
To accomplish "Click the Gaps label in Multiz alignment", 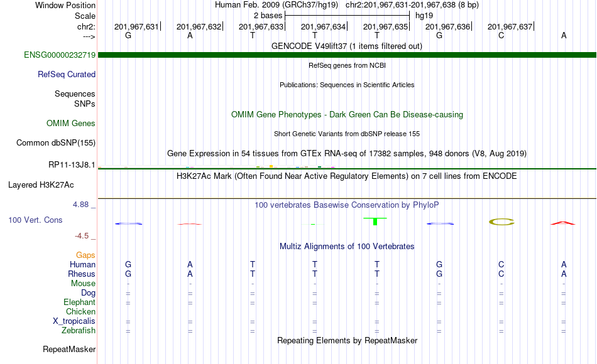I will (85, 255).
